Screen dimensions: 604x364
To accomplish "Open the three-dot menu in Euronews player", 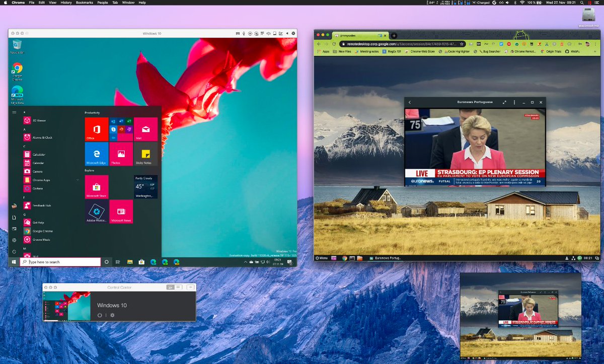I will tap(514, 102).
